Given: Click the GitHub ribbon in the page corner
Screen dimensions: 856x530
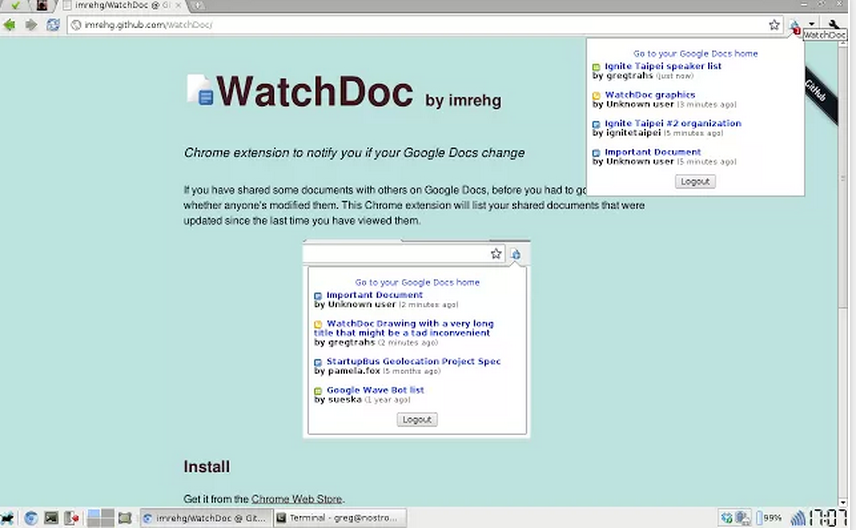Looking at the screenshot, I should (x=819, y=94).
